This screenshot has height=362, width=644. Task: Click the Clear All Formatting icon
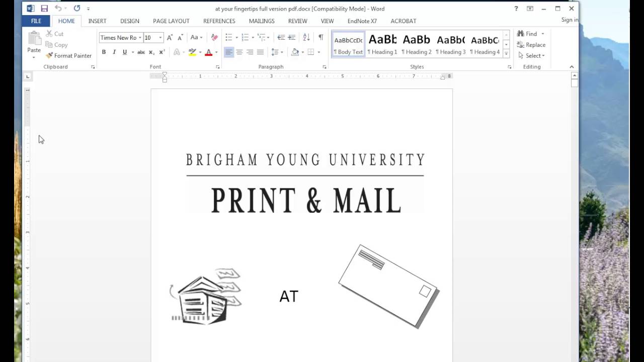(x=214, y=38)
